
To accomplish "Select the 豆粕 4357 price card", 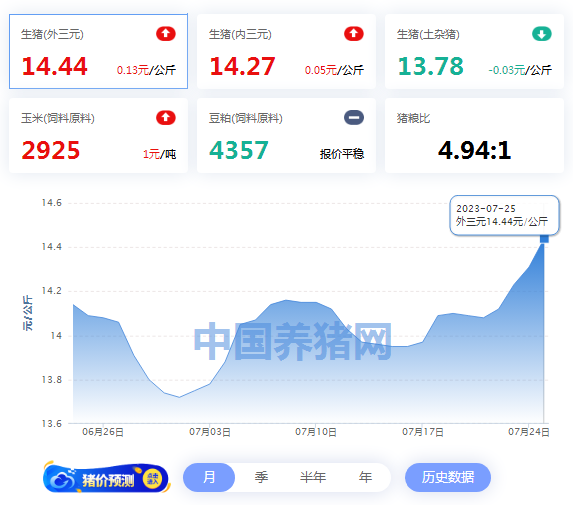I will (286, 136).
